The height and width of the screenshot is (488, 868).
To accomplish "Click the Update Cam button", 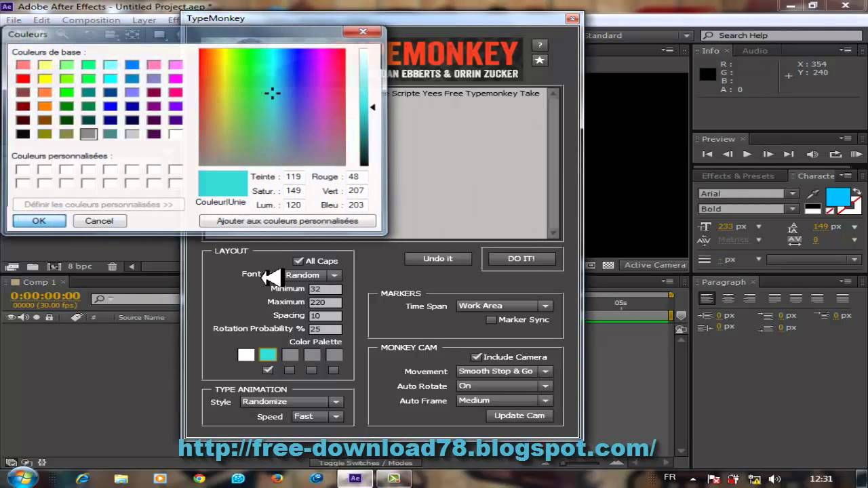I will pyautogui.click(x=519, y=415).
